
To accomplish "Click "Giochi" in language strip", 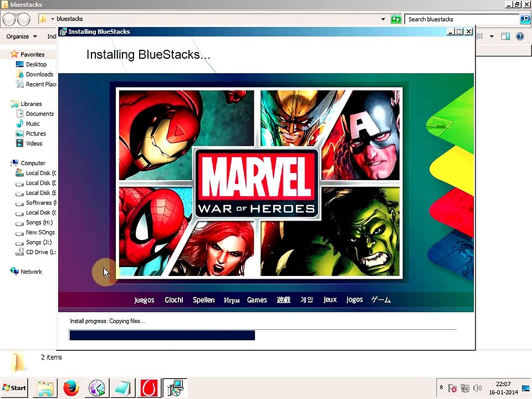I will pyautogui.click(x=173, y=300).
